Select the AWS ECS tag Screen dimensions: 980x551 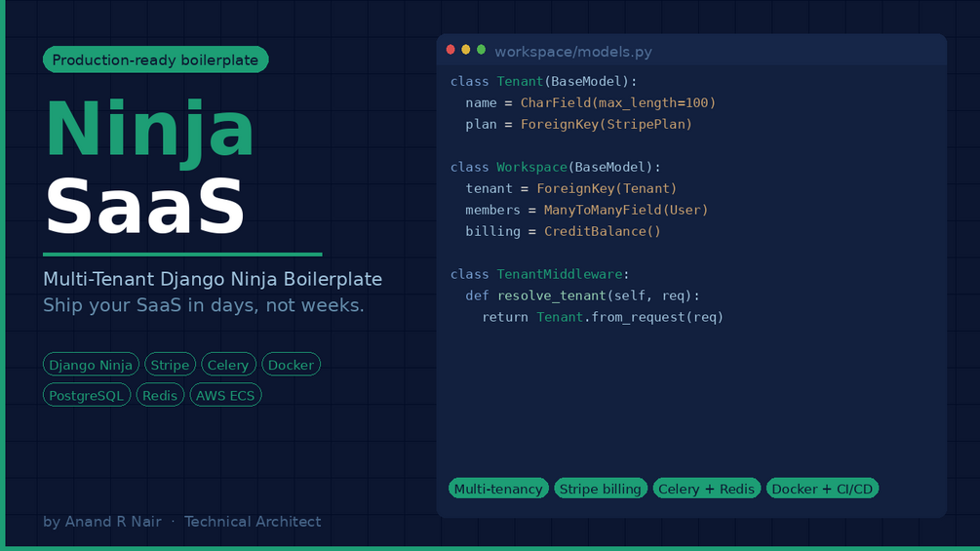pyautogui.click(x=225, y=395)
